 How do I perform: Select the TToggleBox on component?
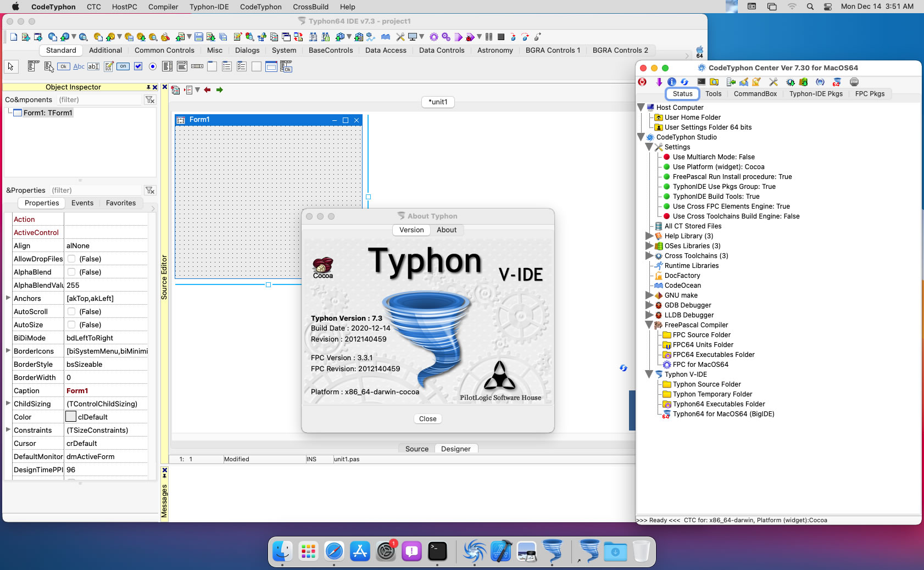coord(123,66)
